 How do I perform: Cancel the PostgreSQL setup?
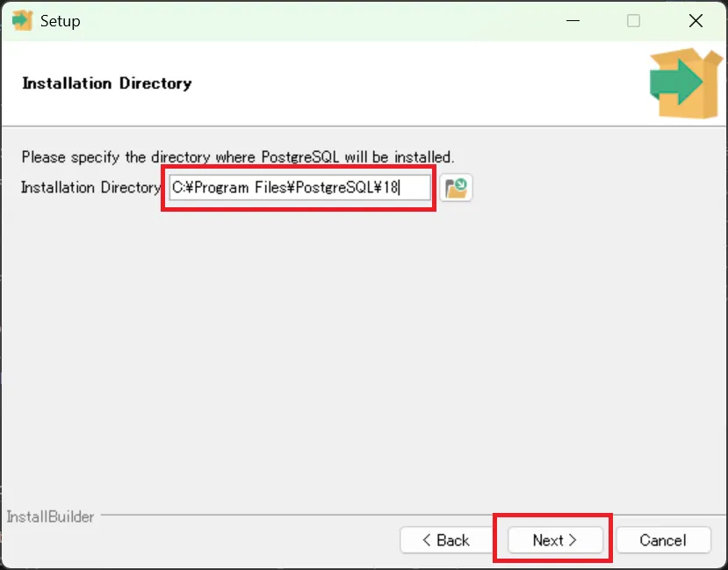click(x=663, y=540)
